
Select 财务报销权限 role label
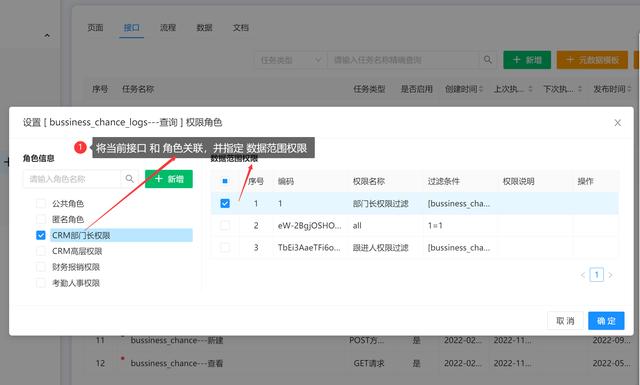point(76,267)
